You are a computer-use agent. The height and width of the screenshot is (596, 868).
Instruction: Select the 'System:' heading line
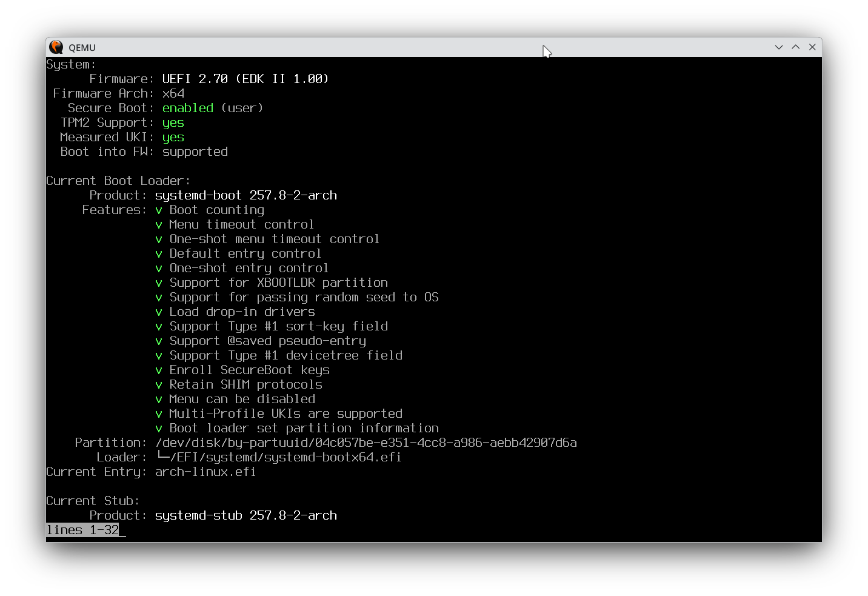71,64
